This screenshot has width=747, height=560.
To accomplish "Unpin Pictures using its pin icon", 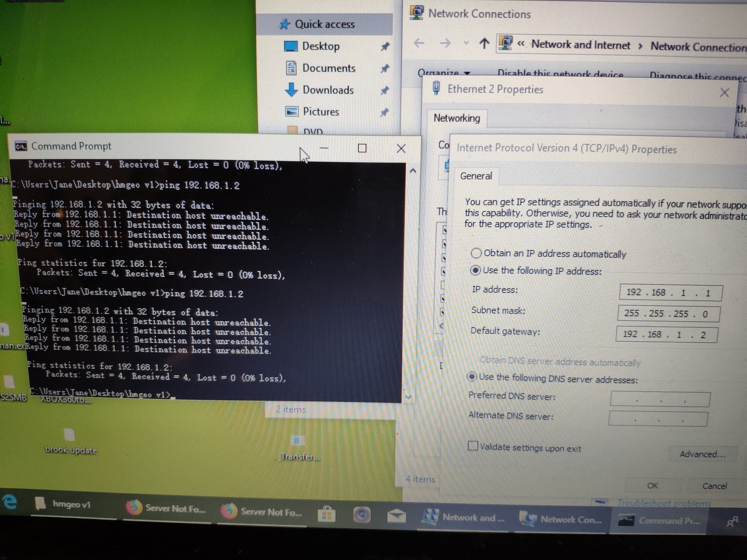I will point(384,112).
